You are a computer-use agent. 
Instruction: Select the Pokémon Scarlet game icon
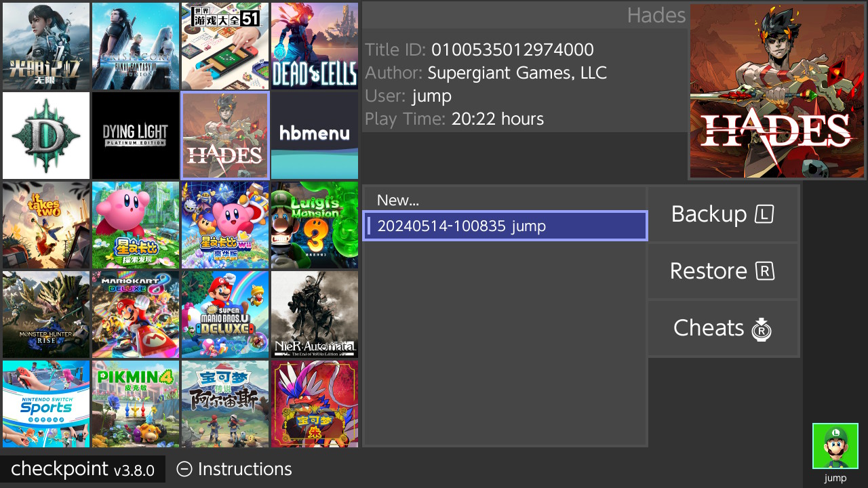click(315, 404)
